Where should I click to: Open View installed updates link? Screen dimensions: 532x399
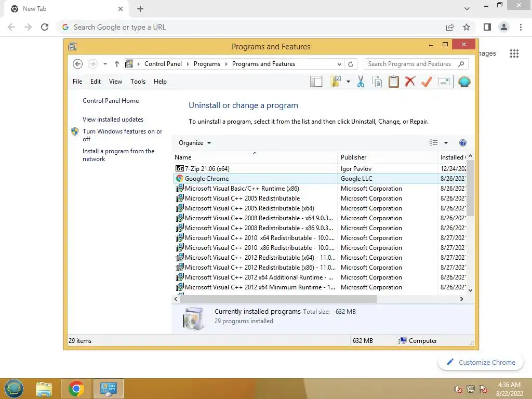(x=113, y=119)
